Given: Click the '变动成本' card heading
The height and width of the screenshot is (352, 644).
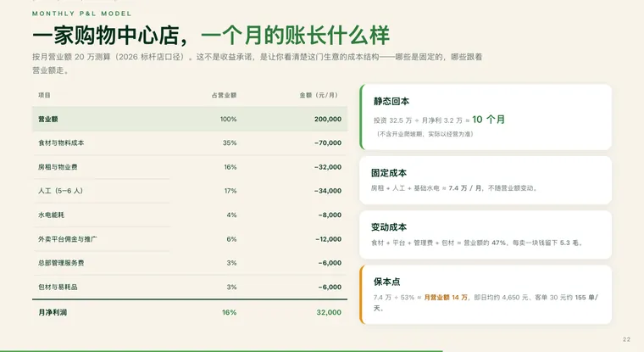Looking at the screenshot, I should click(x=389, y=227).
